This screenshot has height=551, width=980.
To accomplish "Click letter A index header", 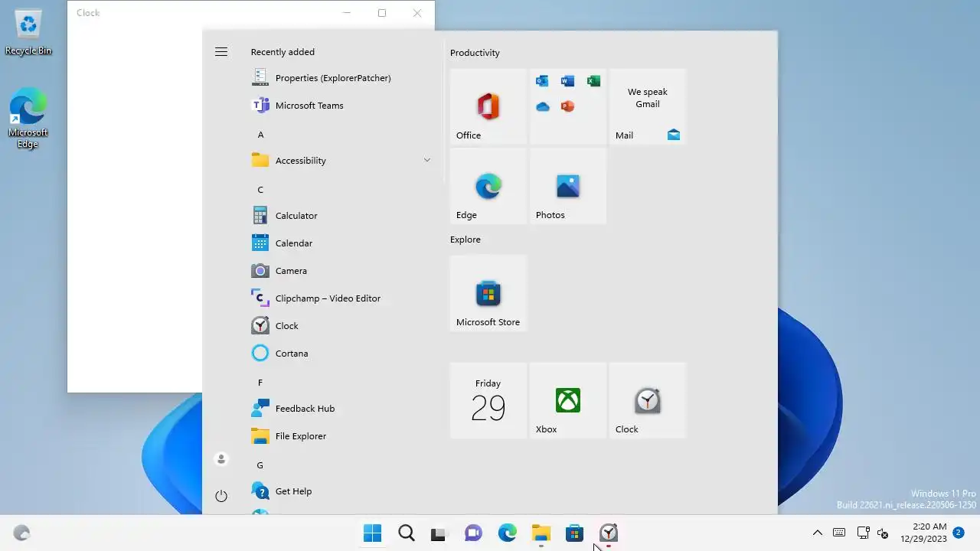I will [260, 135].
